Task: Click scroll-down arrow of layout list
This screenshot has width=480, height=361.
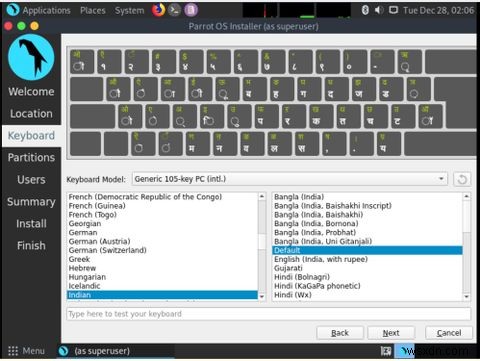Action: (x=262, y=297)
